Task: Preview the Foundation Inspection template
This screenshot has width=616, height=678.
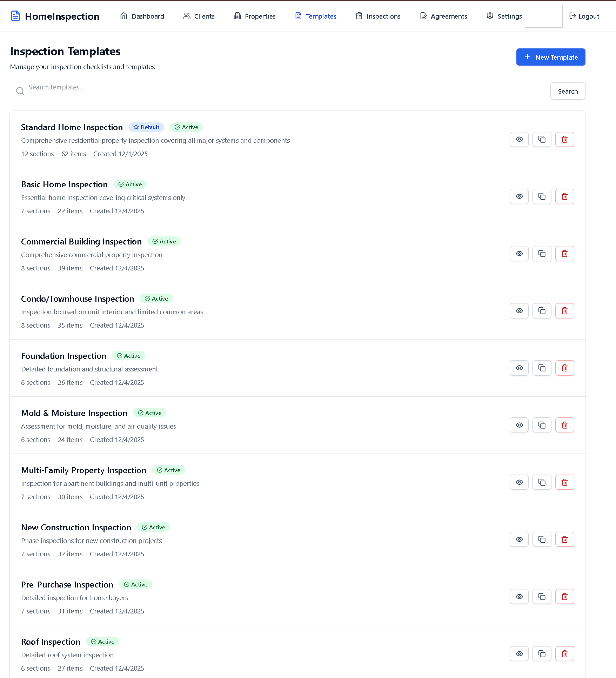Action: coord(519,368)
